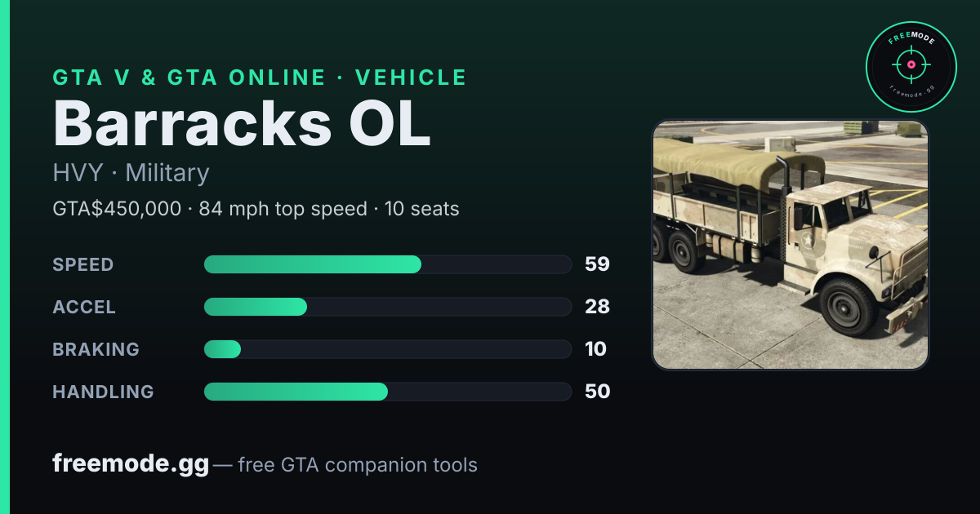Click the speed value 59

[x=597, y=264]
